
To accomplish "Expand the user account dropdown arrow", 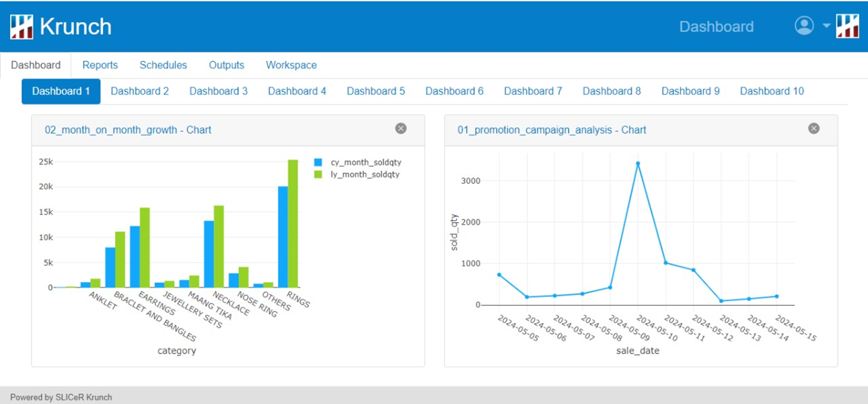I will coord(826,26).
